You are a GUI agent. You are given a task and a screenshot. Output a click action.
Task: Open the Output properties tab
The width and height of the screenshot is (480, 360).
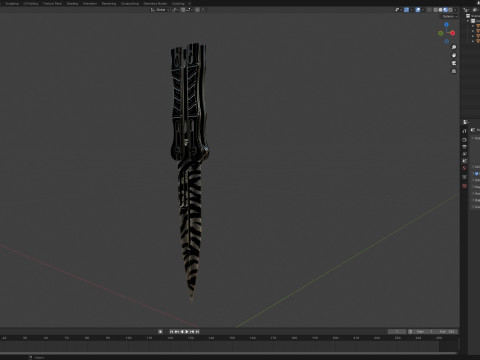coord(465,147)
